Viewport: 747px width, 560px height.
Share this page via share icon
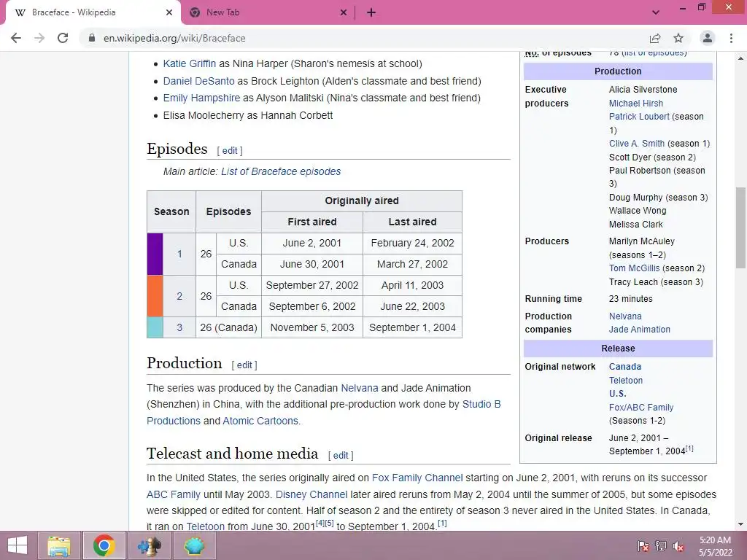pos(655,38)
